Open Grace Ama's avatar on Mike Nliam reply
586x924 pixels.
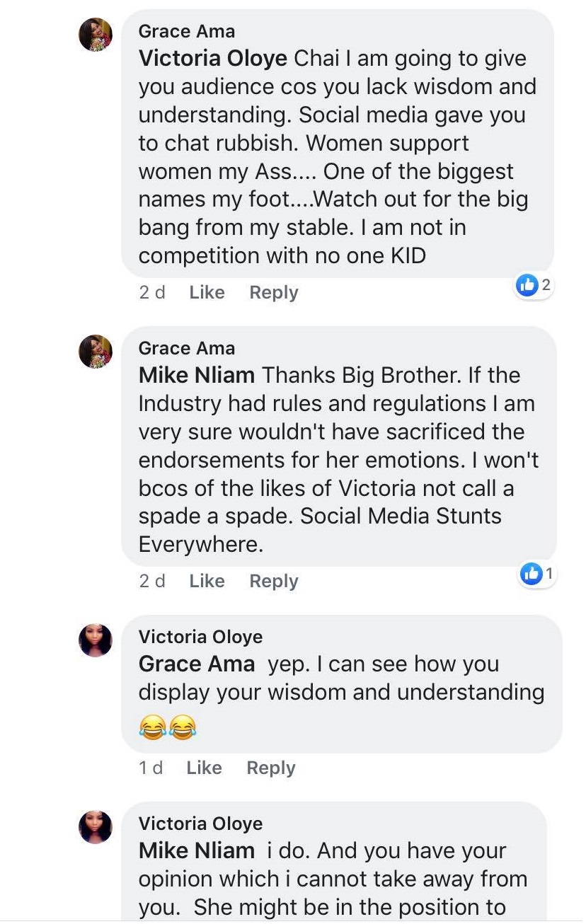point(96,351)
